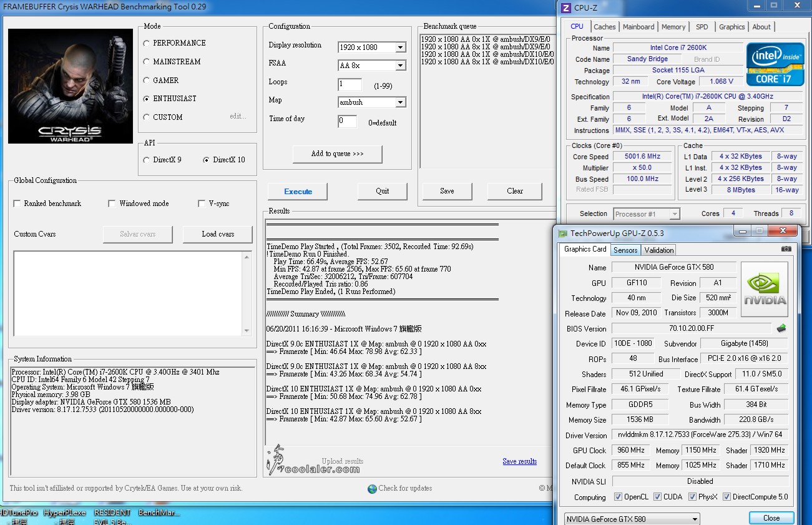Toggle the PhysX checkbox in GPU-Z

pos(693,497)
